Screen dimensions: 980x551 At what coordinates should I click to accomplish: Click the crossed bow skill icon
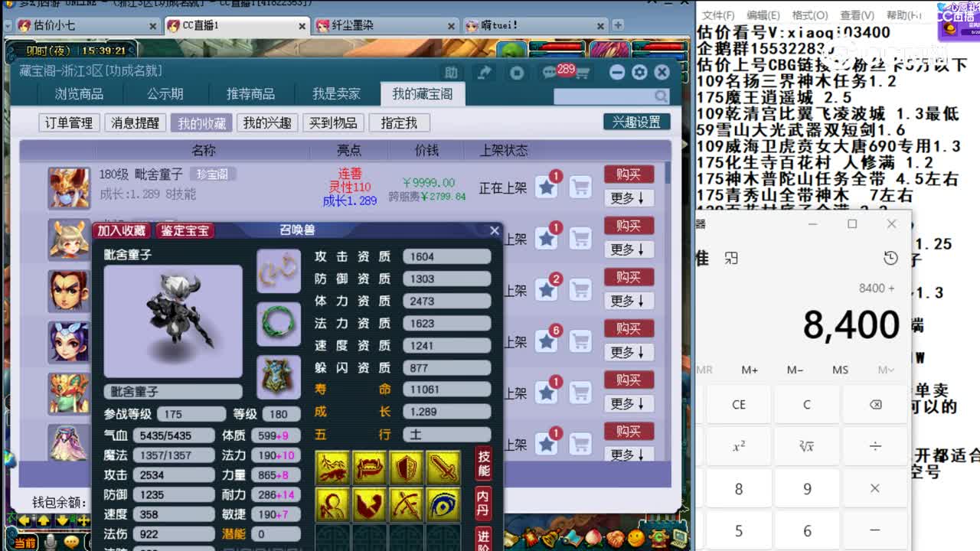(406, 505)
